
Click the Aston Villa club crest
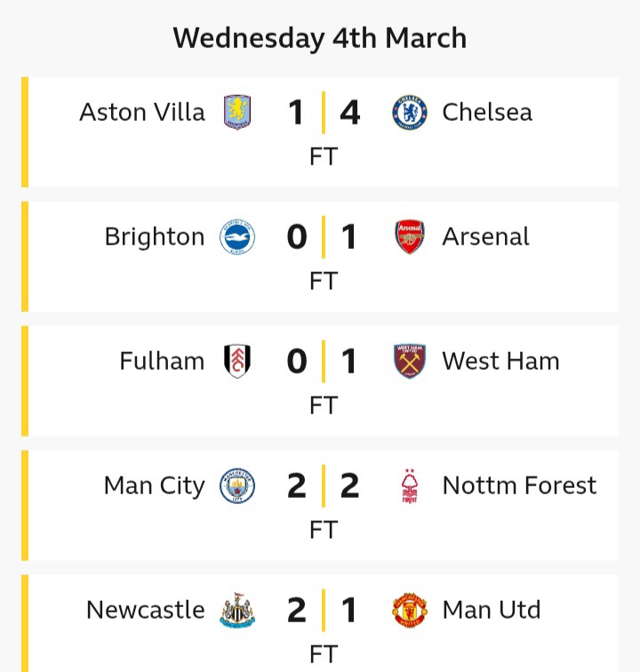pos(237,113)
